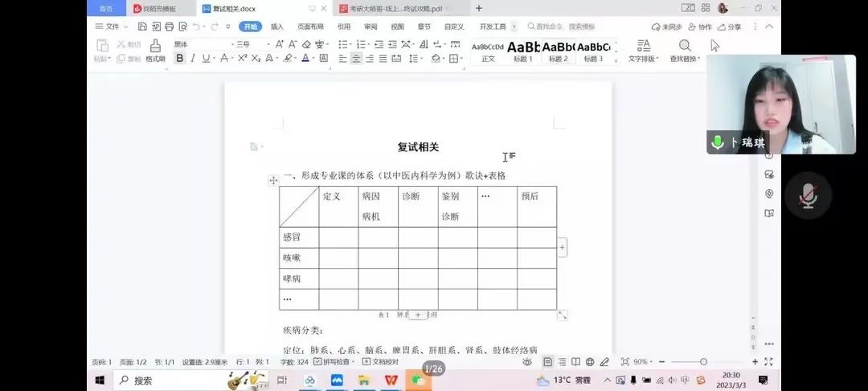The image size is (868, 391).
Task: Apply the 标题 1 heading style
Action: click(x=523, y=51)
